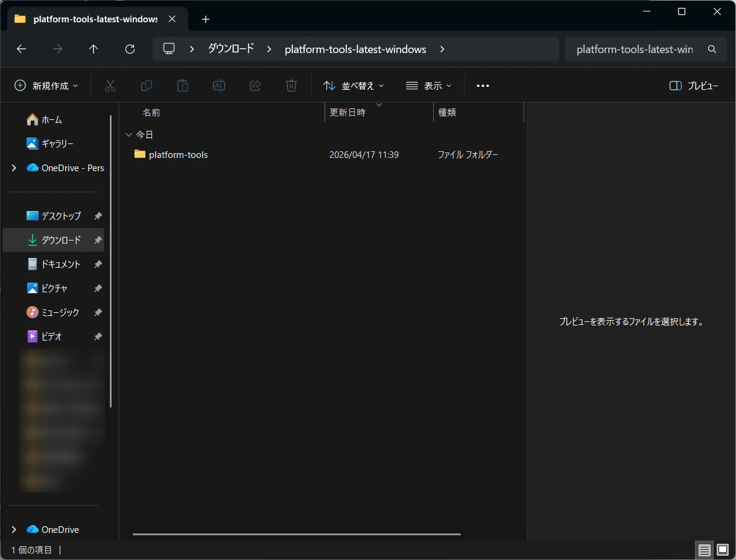Click the pin icon beside ドキュメント

tap(98, 264)
